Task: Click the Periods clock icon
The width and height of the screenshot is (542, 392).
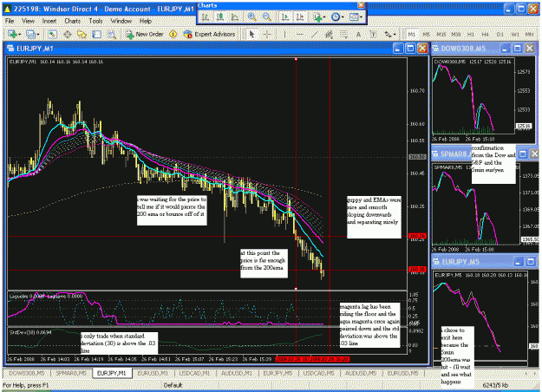Action: click(335, 16)
